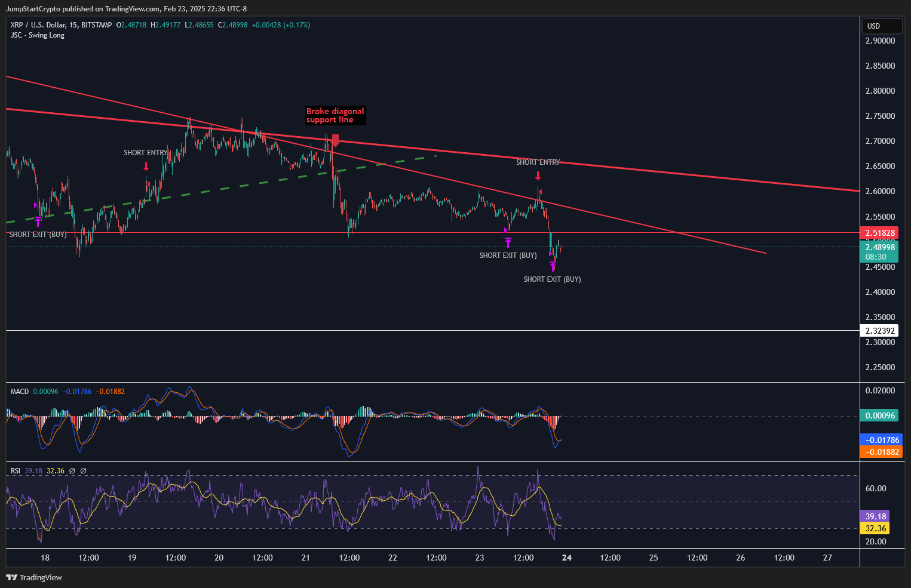Click the high value H2.49177
This screenshot has width=911, height=588.
click(x=165, y=25)
